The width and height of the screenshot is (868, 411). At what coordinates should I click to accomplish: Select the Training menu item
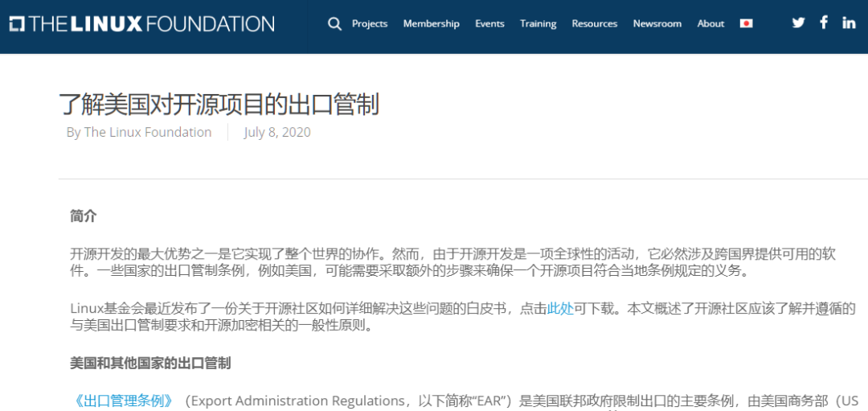point(538,24)
